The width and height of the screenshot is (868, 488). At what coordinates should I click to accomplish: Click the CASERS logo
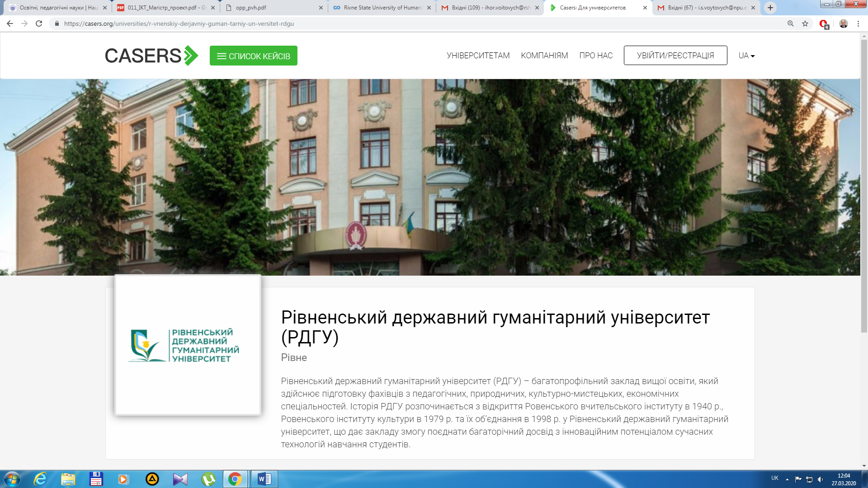151,56
